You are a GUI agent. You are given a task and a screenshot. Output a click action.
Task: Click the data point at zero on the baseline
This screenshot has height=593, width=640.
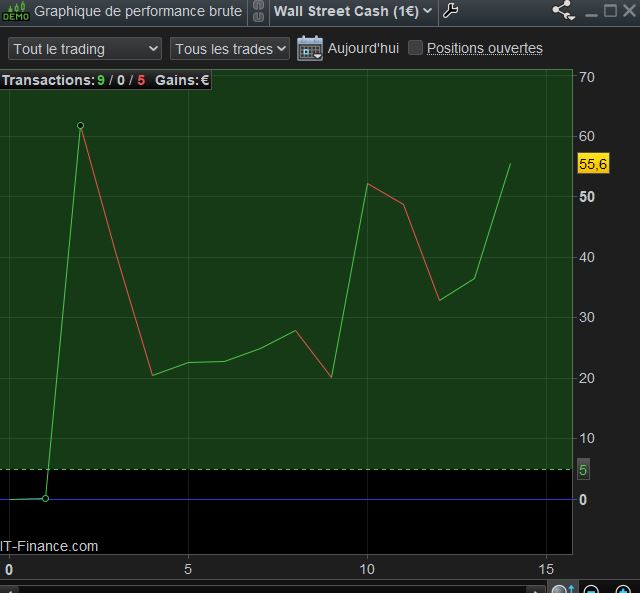pos(45,498)
